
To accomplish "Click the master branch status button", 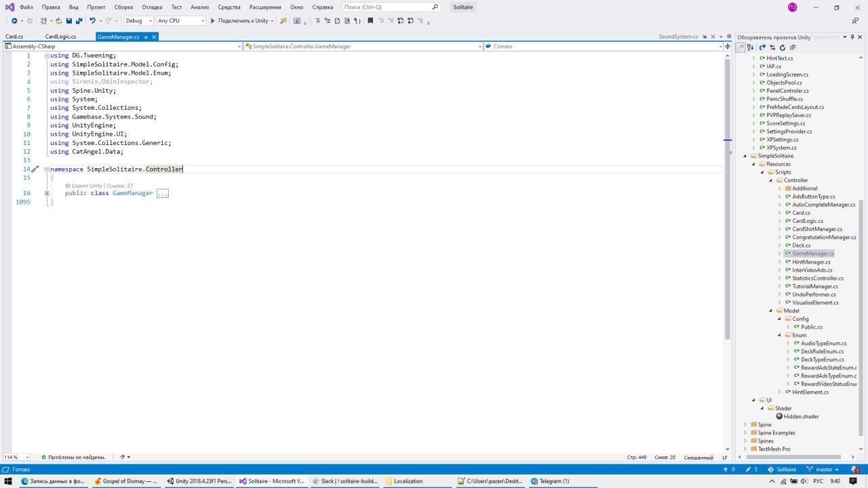I will tap(818, 469).
